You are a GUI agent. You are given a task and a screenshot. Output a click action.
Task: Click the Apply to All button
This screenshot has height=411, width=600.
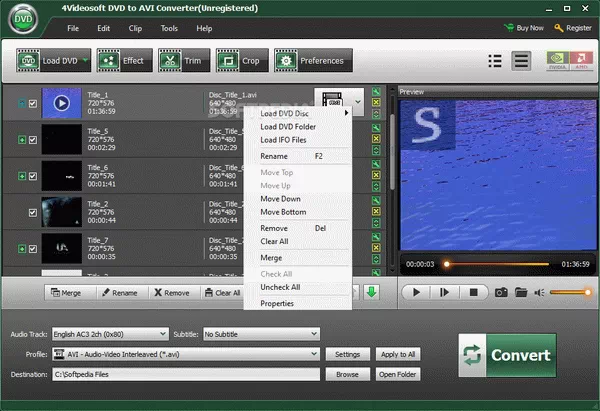[398, 354]
